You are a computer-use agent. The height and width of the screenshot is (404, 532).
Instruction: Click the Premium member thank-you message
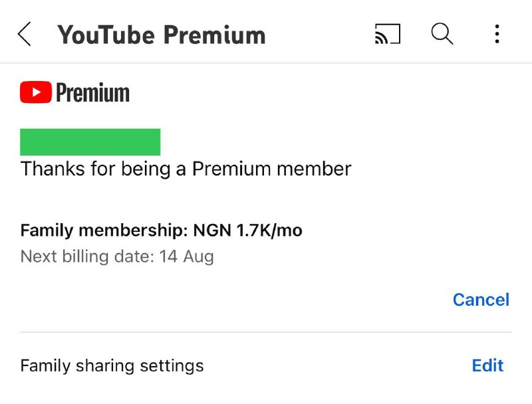point(186,169)
